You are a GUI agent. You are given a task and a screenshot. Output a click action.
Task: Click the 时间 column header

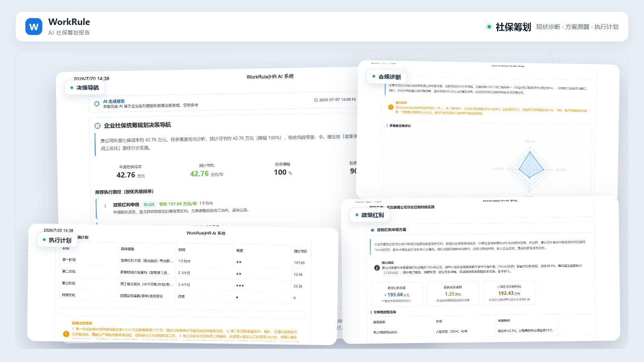[182, 250]
